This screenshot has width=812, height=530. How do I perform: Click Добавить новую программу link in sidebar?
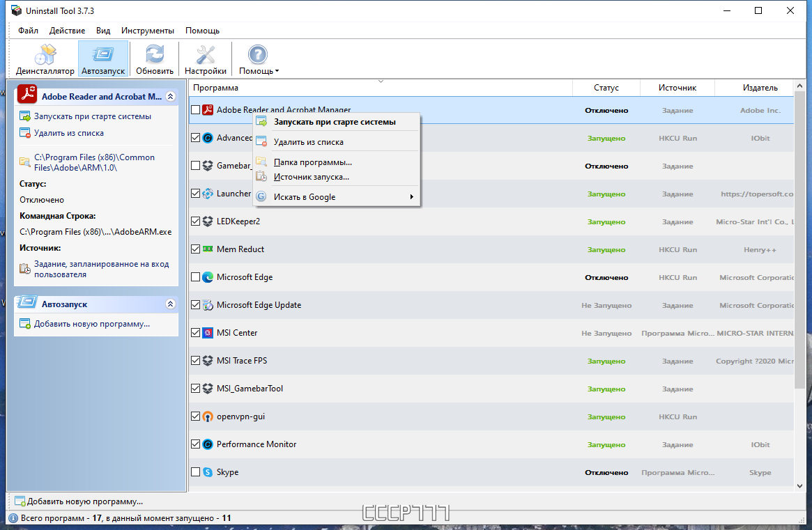click(92, 324)
